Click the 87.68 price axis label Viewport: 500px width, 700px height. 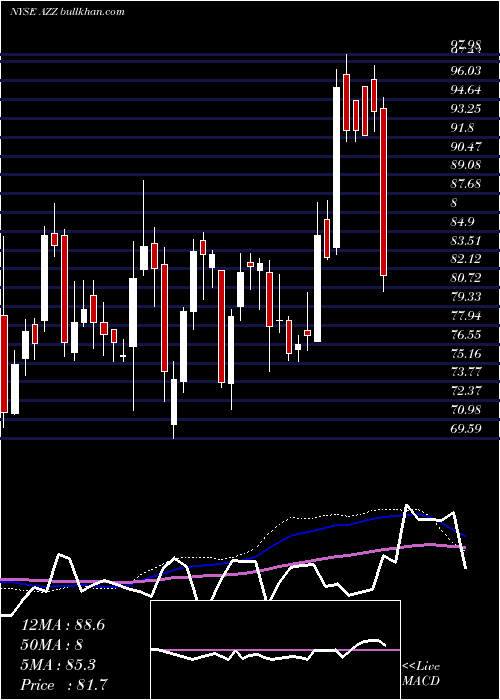click(466, 184)
